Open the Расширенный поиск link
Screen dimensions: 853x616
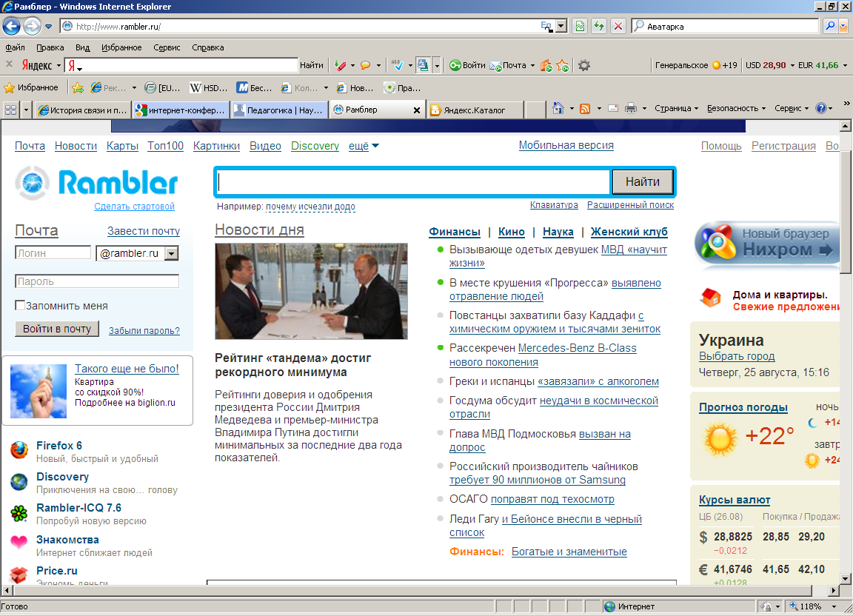tap(631, 204)
